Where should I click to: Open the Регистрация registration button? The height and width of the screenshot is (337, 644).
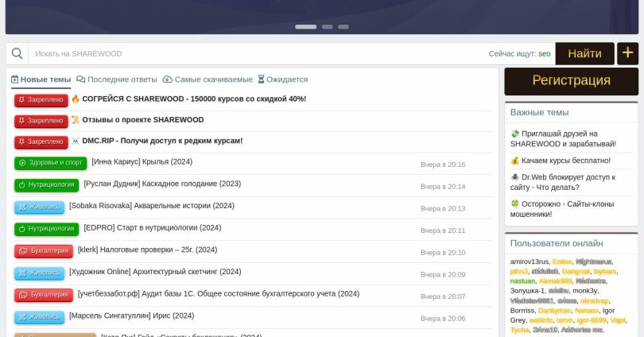point(571,80)
